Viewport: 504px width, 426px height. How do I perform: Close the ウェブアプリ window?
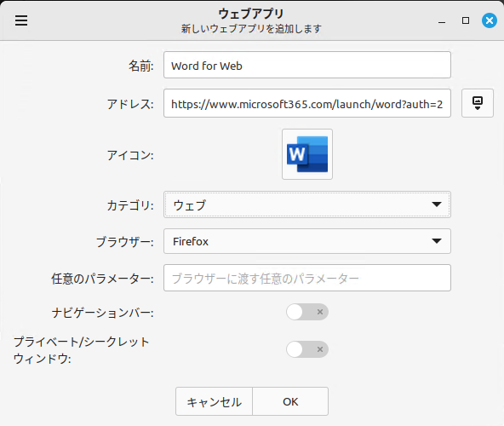click(x=490, y=20)
